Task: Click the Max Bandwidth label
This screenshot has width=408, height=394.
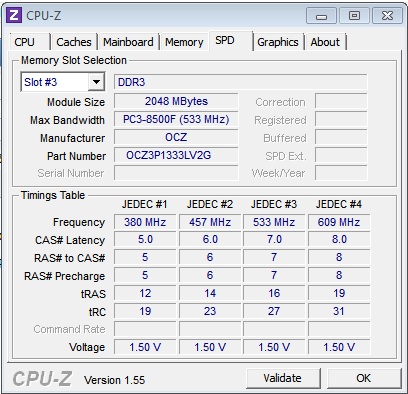Action: [x=67, y=120]
